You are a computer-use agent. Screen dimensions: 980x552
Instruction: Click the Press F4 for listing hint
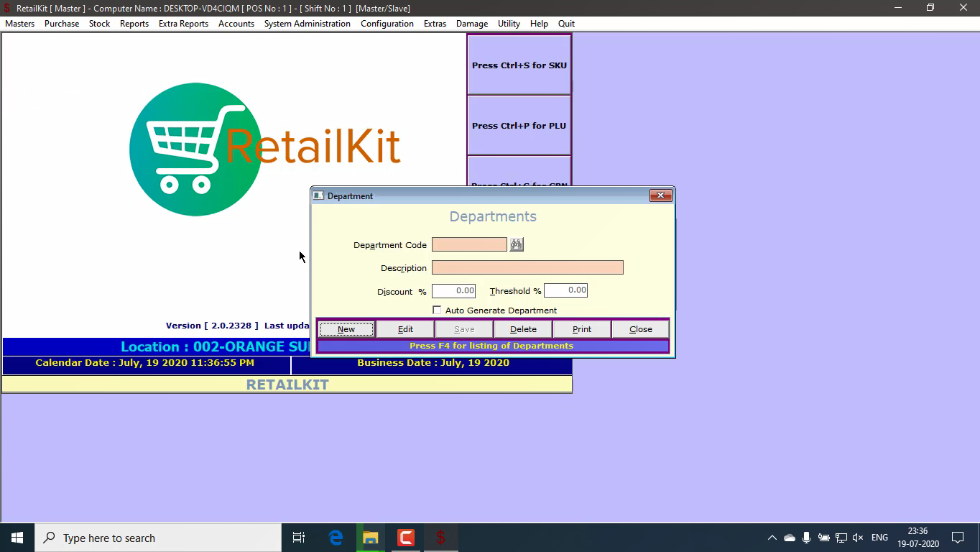[491, 346]
